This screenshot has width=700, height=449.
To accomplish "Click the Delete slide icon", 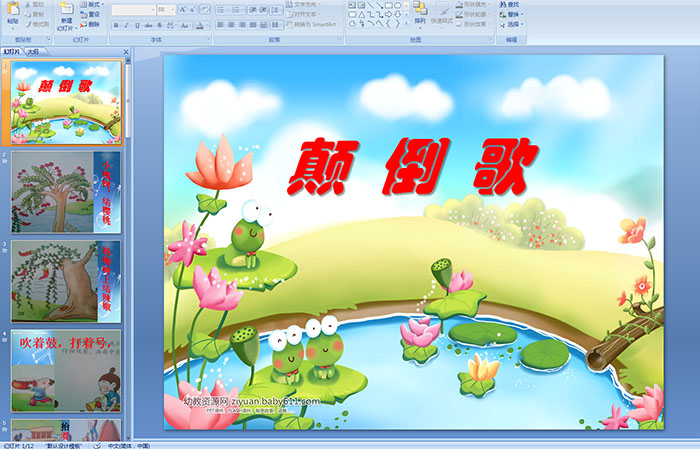I will click(x=83, y=24).
